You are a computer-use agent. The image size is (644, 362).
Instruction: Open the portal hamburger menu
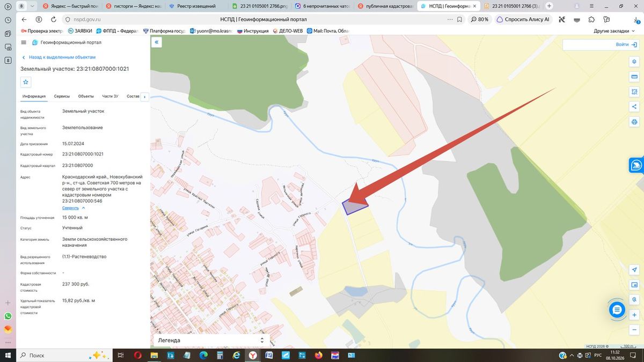pos(24,42)
